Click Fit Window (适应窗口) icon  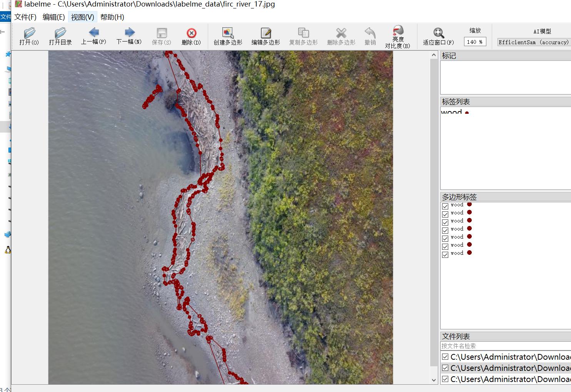(x=438, y=33)
